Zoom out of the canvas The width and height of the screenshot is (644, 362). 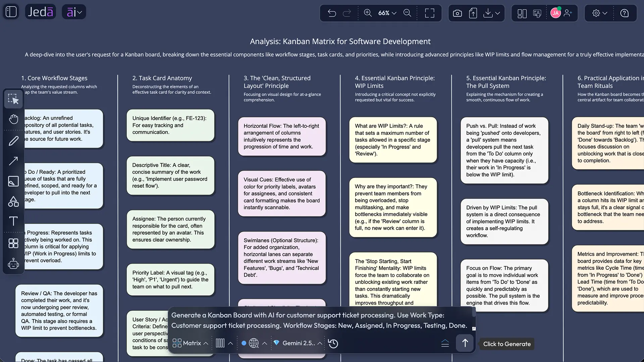[x=407, y=13]
